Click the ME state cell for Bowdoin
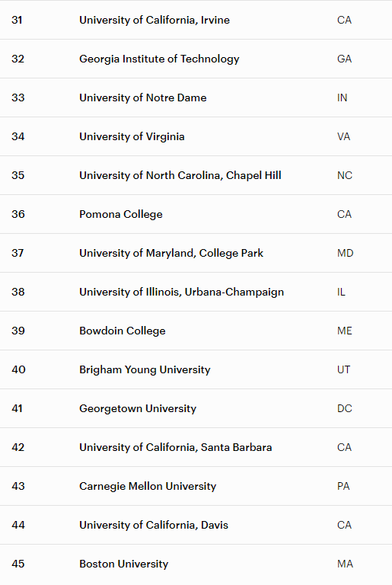The width and height of the screenshot is (392, 585). pyautogui.click(x=345, y=331)
